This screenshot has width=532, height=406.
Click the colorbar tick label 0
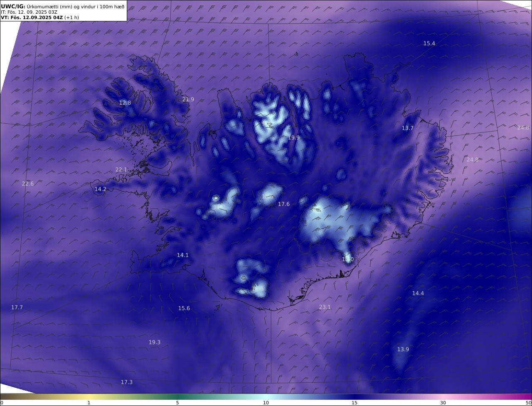(2, 403)
